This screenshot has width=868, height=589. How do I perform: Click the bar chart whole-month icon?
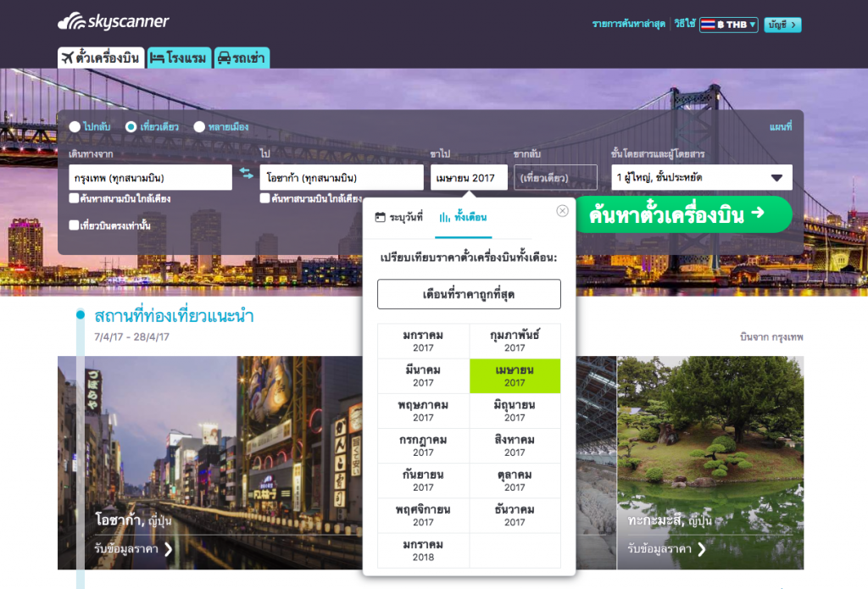click(x=444, y=218)
